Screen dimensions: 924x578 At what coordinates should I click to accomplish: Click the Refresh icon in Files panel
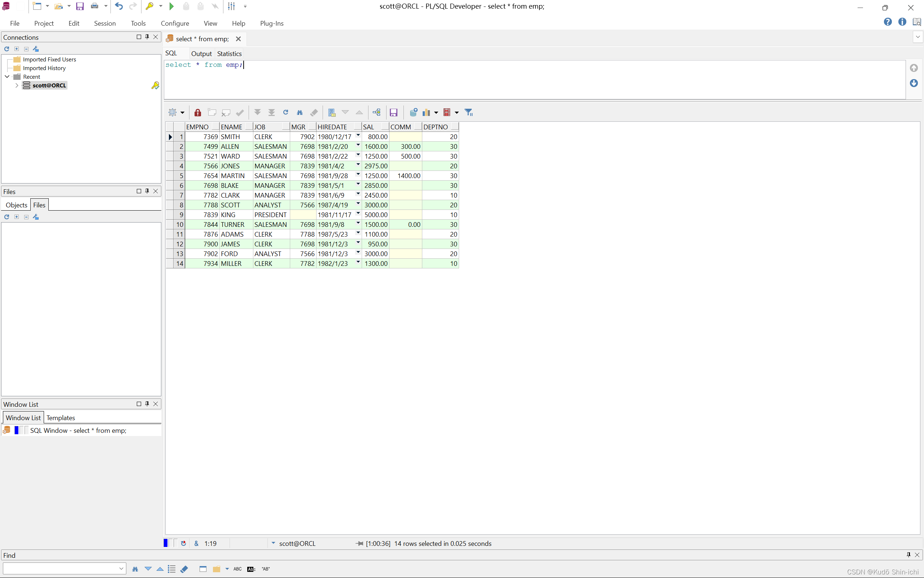pos(6,217)
